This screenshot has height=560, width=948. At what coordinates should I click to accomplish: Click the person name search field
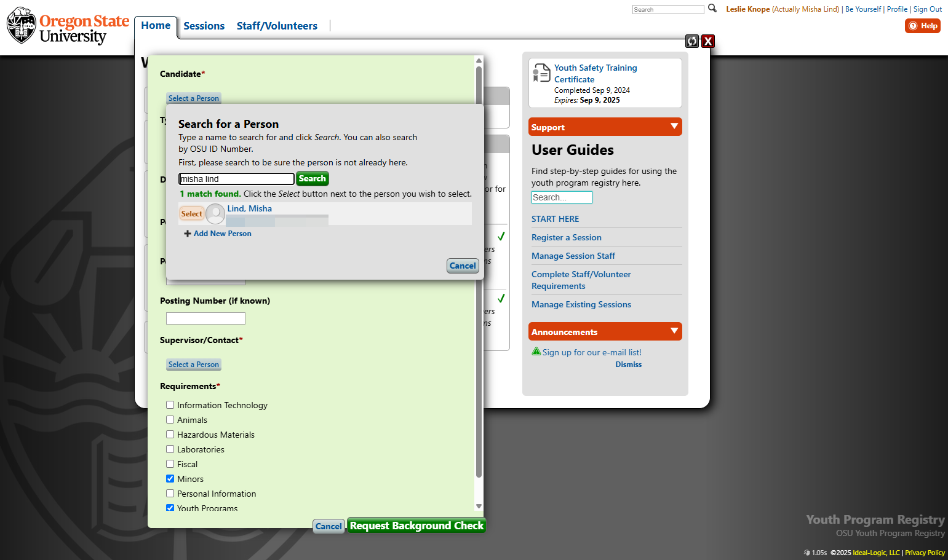tap(236, 179)
